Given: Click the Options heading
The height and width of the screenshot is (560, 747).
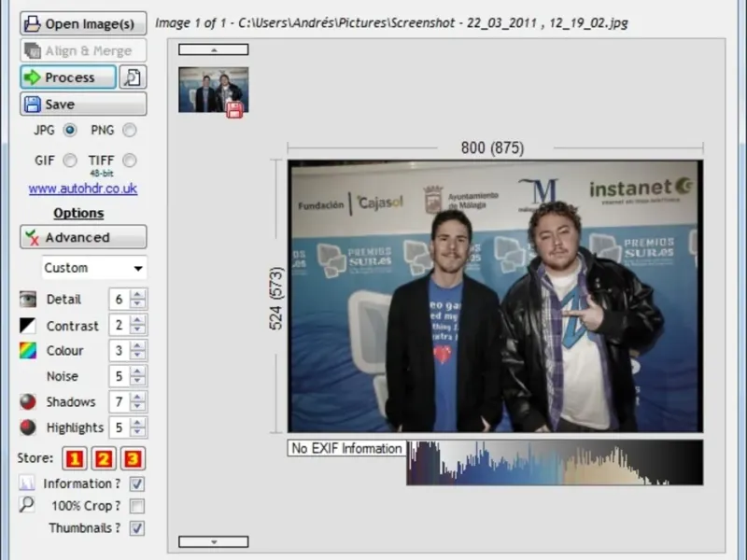Looking at the screenshot, I should pos(78,213).
